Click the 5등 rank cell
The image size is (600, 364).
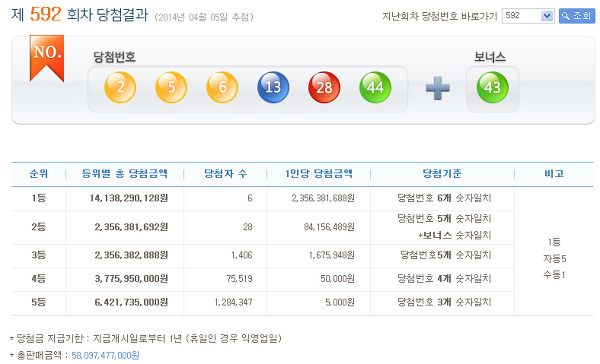point(39,302)
